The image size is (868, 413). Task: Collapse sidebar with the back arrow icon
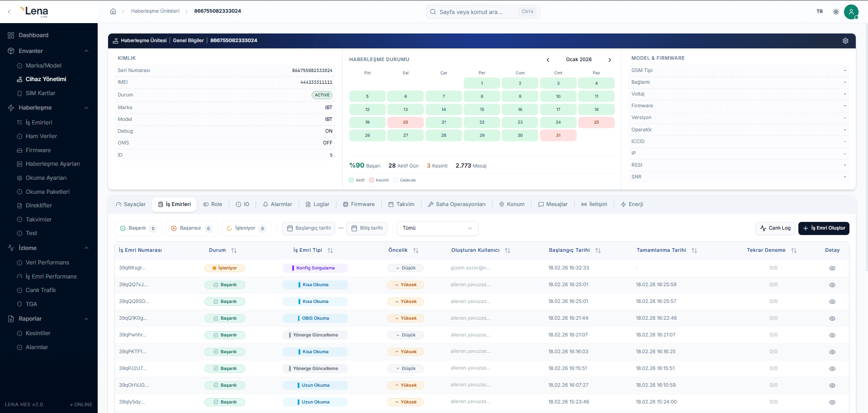9,12
